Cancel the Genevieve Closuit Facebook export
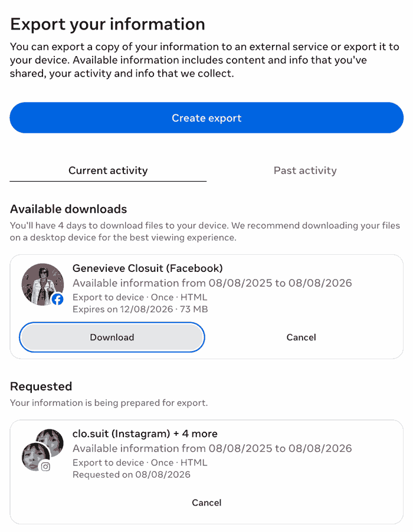Screen dimensions: 413x532 (x=301, y=337)
